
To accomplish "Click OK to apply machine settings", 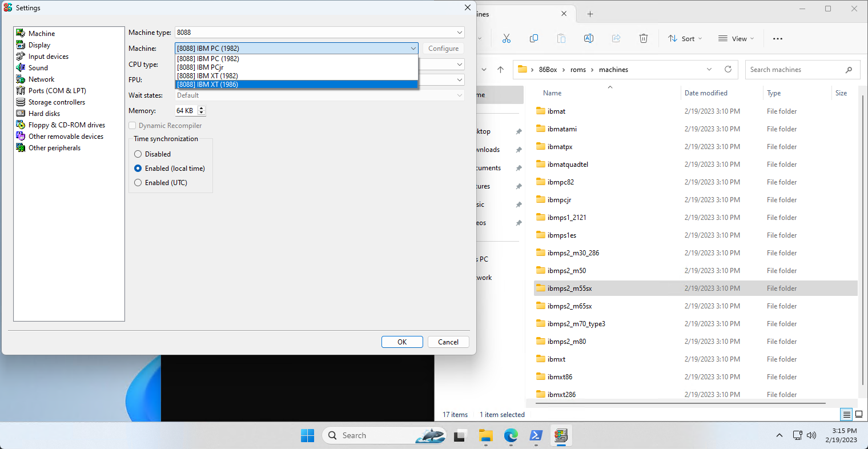I will pos(402,342).
